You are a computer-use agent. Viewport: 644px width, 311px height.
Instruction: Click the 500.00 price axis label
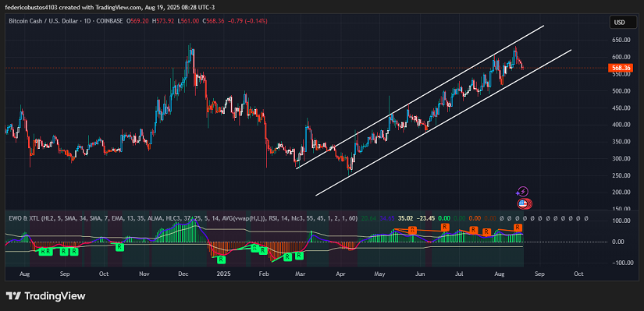click(x=622, y=91)
